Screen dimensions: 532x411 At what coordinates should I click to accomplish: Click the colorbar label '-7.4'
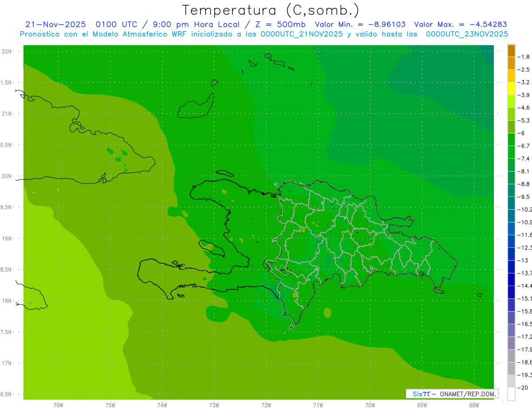(x=524, y=159)
